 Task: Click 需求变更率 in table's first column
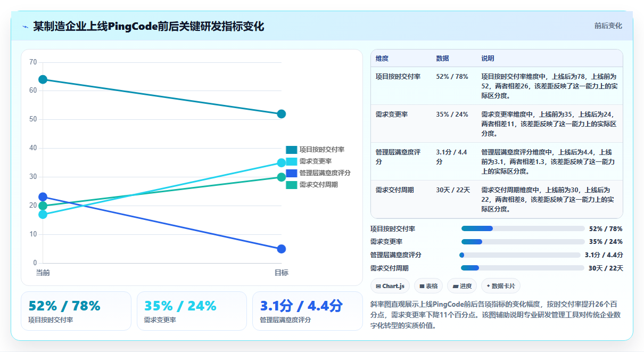pos(392,114)
